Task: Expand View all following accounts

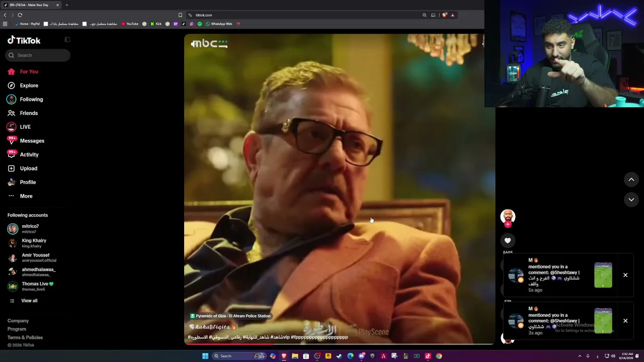Action: click(x=24, y=301)
